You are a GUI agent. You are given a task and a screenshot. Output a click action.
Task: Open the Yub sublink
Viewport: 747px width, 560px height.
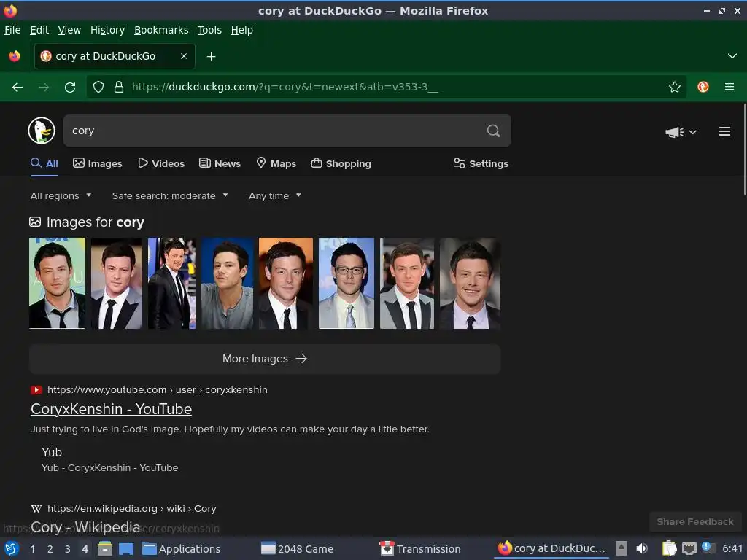(x=52, y=452)
